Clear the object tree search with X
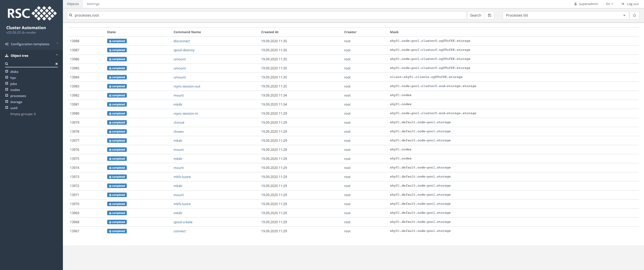The height and width of the screenshot is (270, 644). (57, 64)
